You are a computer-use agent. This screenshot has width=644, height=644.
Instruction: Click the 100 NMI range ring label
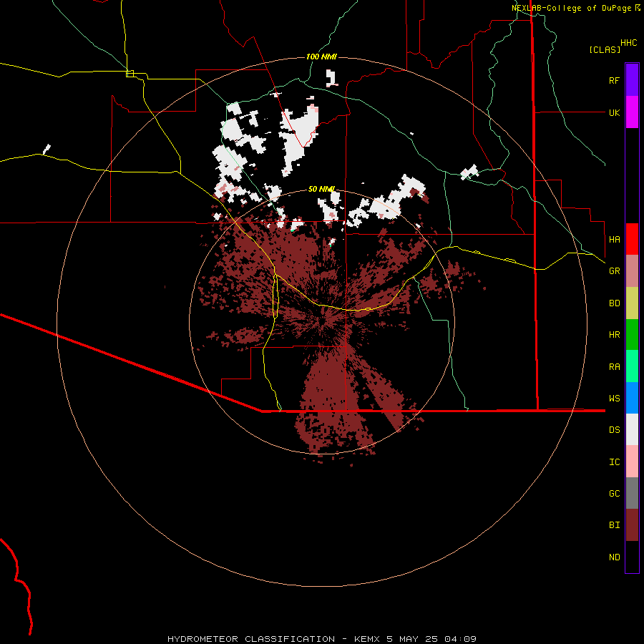(321, 57)
